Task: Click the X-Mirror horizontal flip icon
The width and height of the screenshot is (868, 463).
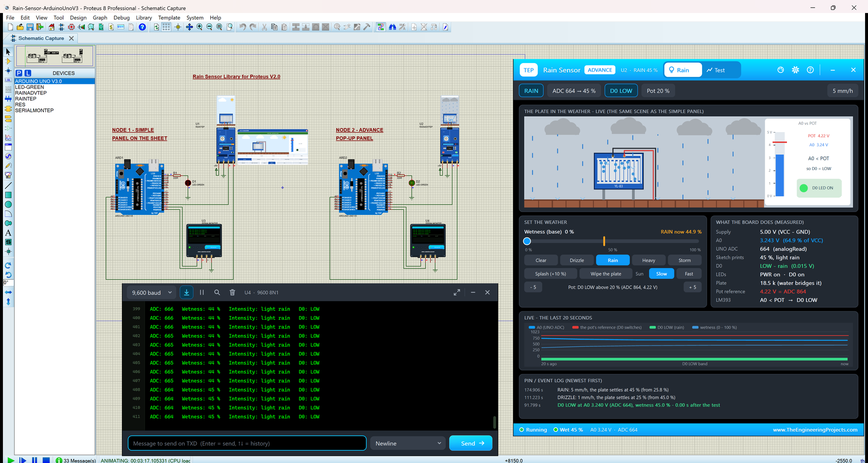Action: tap(8, 292)
